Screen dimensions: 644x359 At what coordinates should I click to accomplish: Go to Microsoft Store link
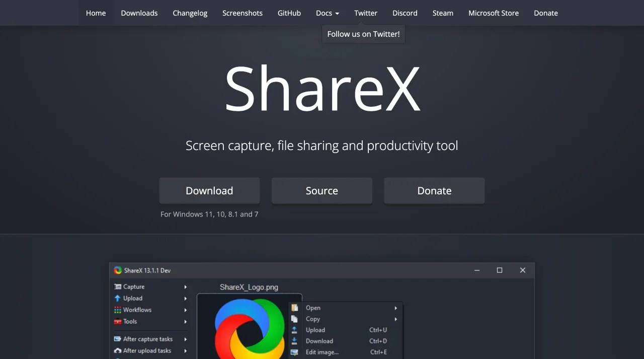(x=494, y=13)
